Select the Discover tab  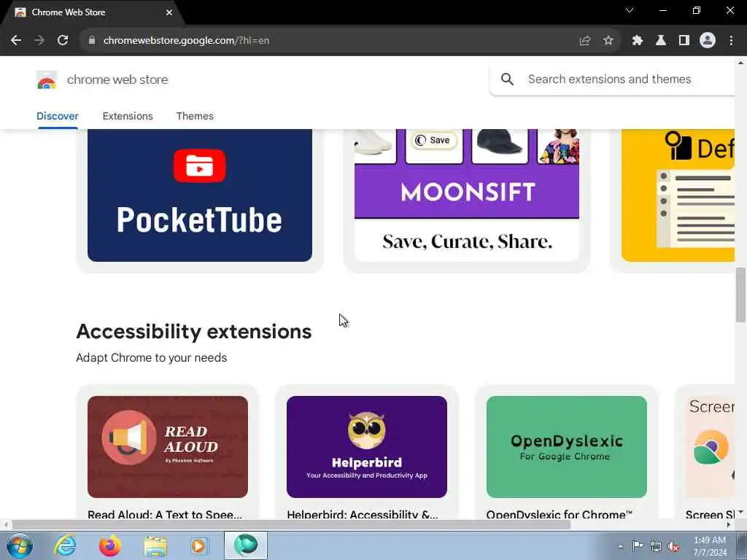click(58, 116)
